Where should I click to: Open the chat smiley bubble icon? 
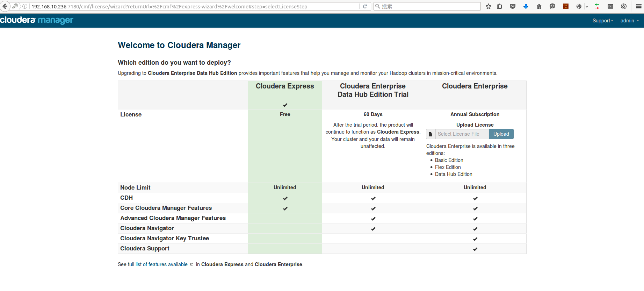click(x=552, y=6)
